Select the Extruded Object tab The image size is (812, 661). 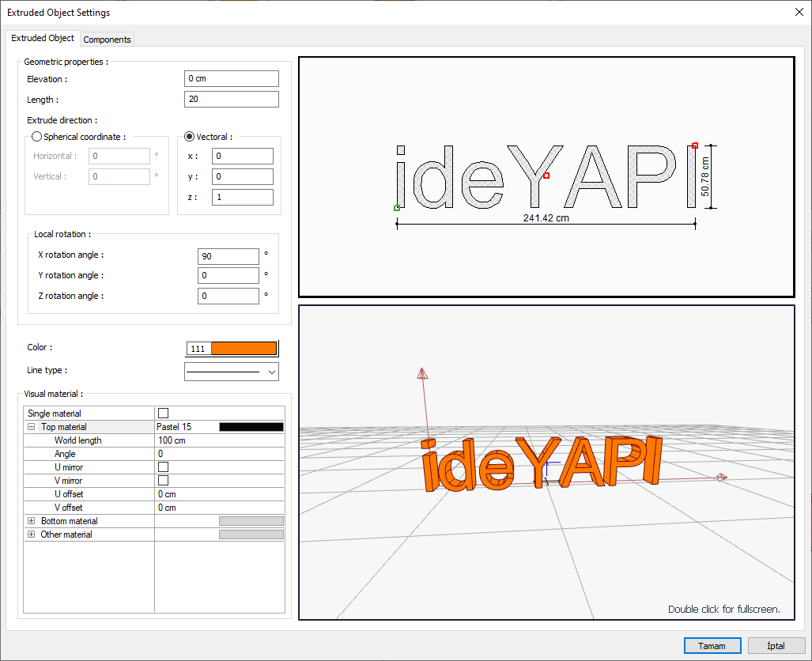[43, 38]
